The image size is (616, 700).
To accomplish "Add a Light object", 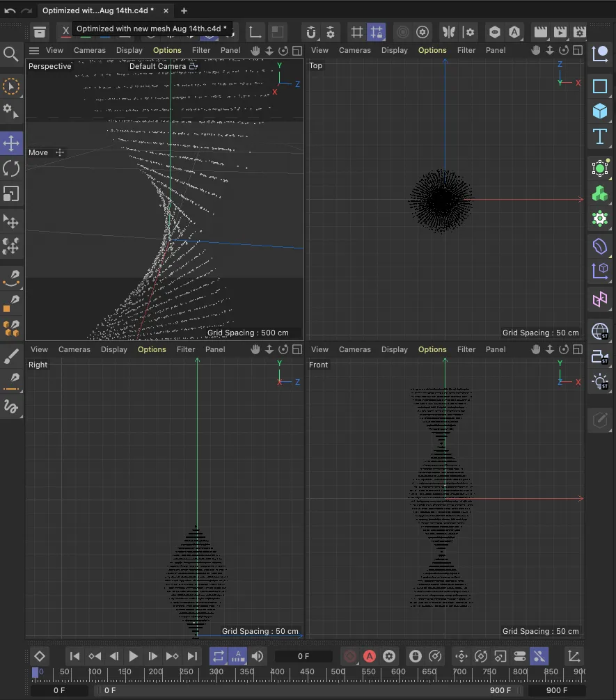I will tap(599, 382).
